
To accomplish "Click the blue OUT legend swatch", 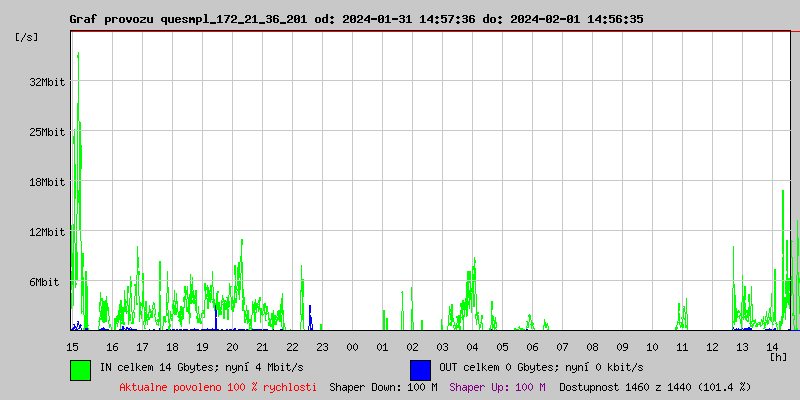I will (420, 369).
